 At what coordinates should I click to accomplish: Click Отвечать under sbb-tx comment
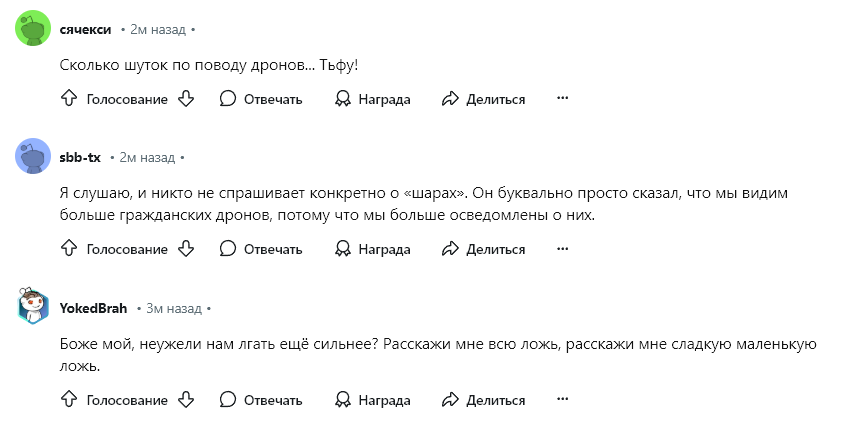261,249
